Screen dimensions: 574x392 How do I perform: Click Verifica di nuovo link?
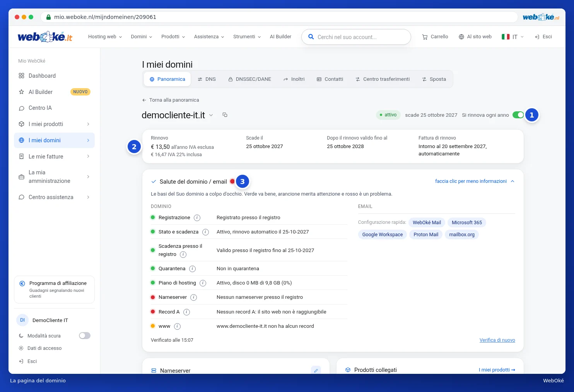(x=497, y=340)
